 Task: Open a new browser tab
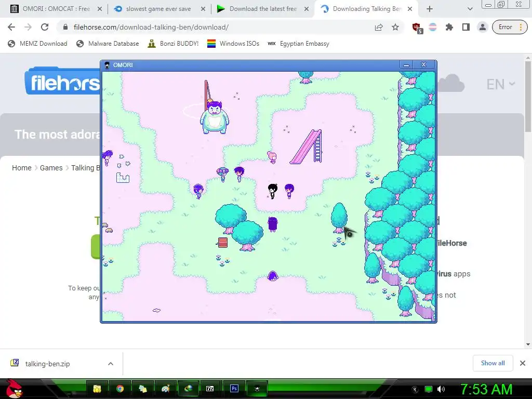click(x=430, y=9)
